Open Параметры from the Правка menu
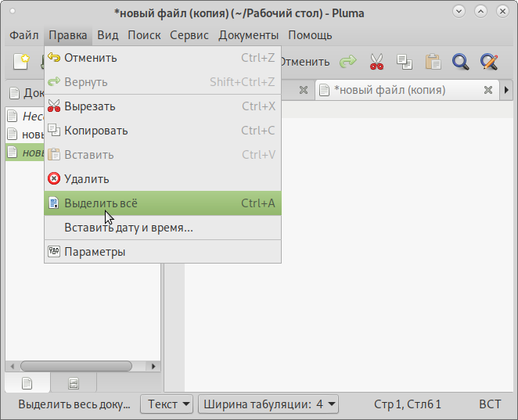Viewport: 518px width, 420px height. pyautogui.click(x=94, y=252)
